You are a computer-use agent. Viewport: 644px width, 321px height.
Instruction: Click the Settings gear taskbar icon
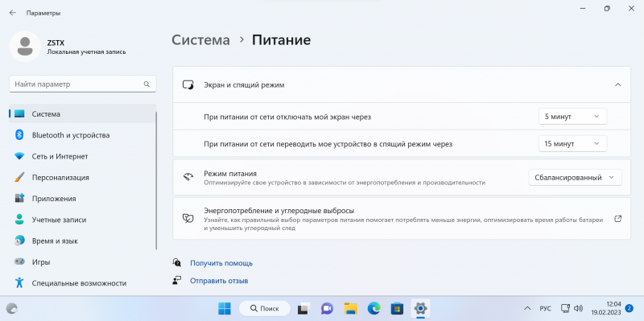coord(420,308)
